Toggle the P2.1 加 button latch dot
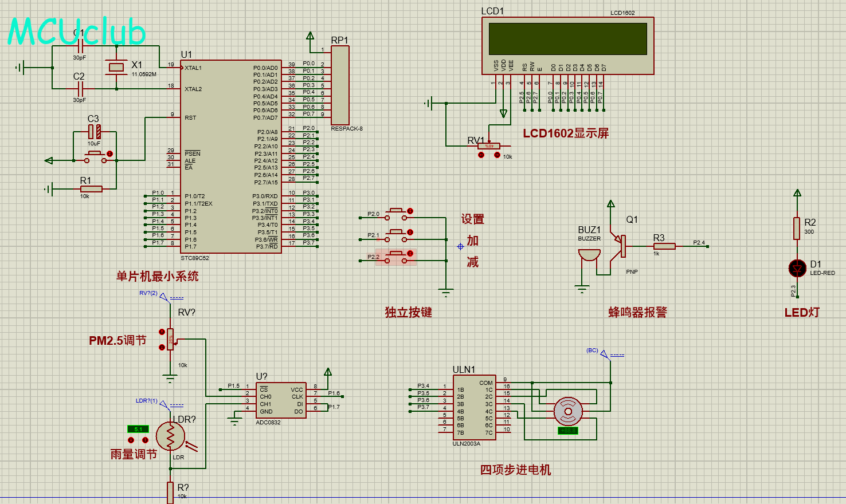Viewport: 846px width, 504px height. 410,232
